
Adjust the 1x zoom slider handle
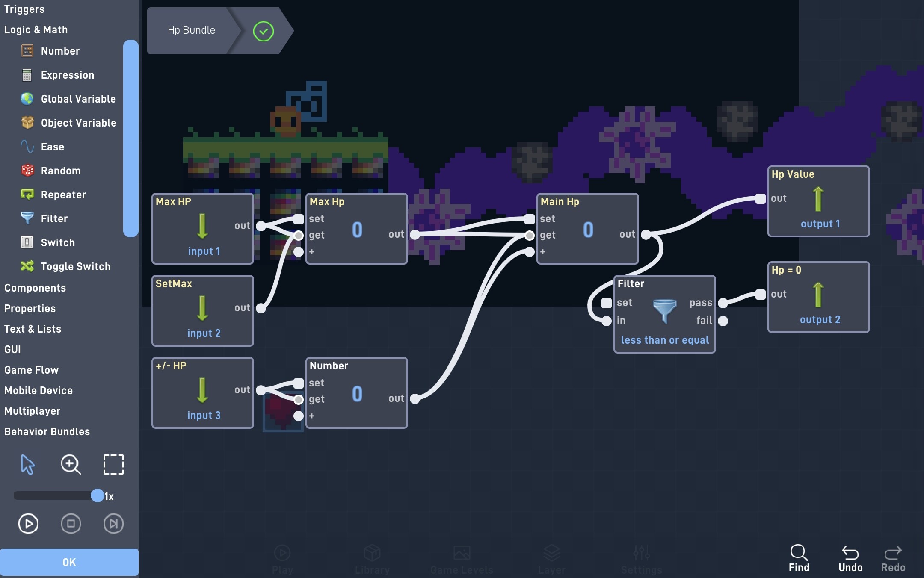coord(98,495)
